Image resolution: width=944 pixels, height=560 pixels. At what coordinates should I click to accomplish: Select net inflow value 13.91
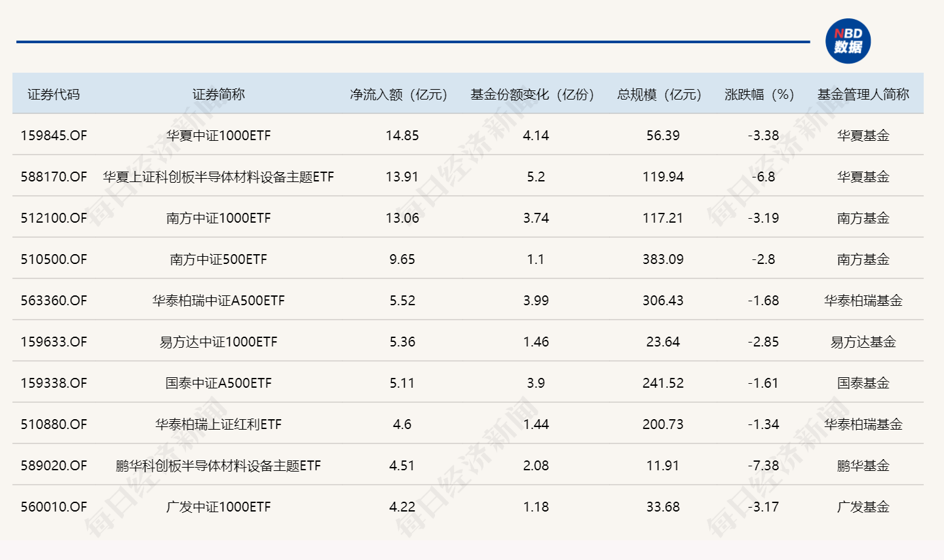(402, 177)
